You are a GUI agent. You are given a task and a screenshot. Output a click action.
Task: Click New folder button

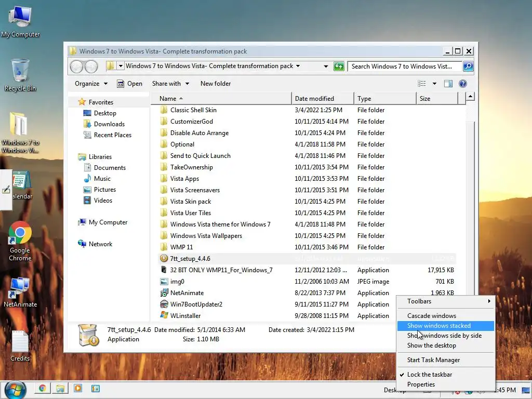(x=216, y=84)
